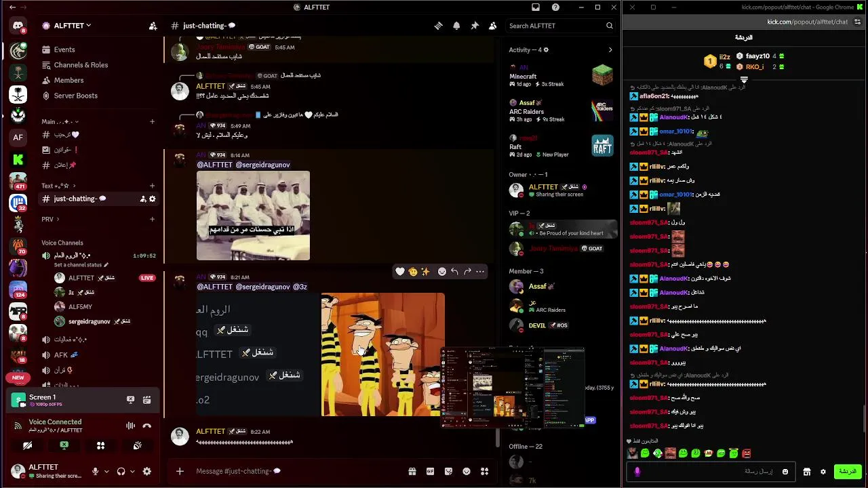Open add reaction emoji picker on message

tap(441, 271)
